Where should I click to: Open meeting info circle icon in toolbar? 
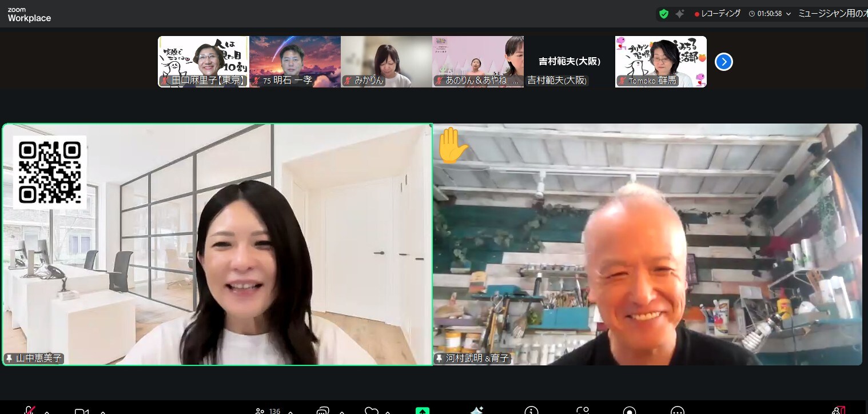(531, 411)
